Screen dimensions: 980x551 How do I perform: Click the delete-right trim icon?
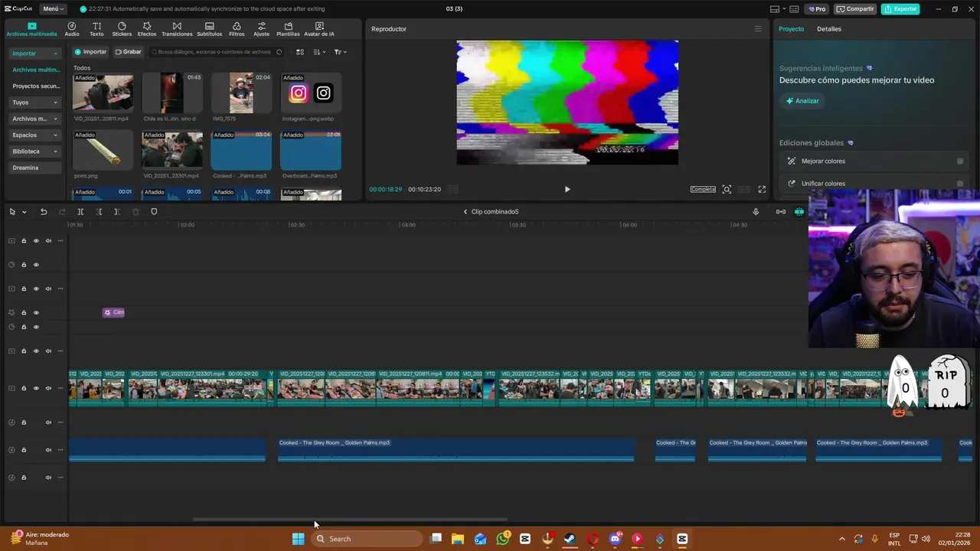click(x=116, y=212)
